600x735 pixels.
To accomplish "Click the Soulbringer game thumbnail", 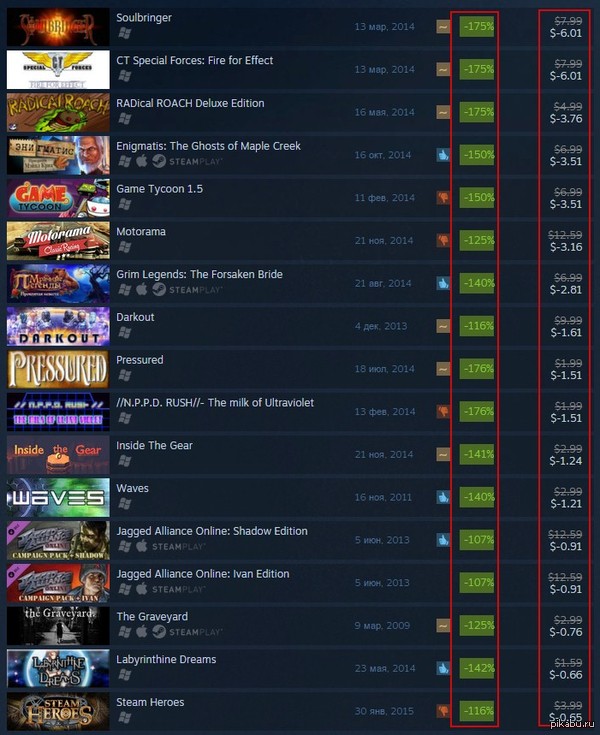I will pyautogui.click(x=58, y=27).
